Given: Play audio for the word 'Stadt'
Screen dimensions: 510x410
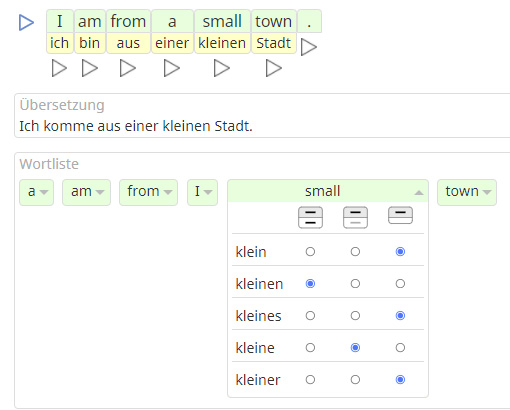Looking at the screenshot, I should [x=274, y=68].
